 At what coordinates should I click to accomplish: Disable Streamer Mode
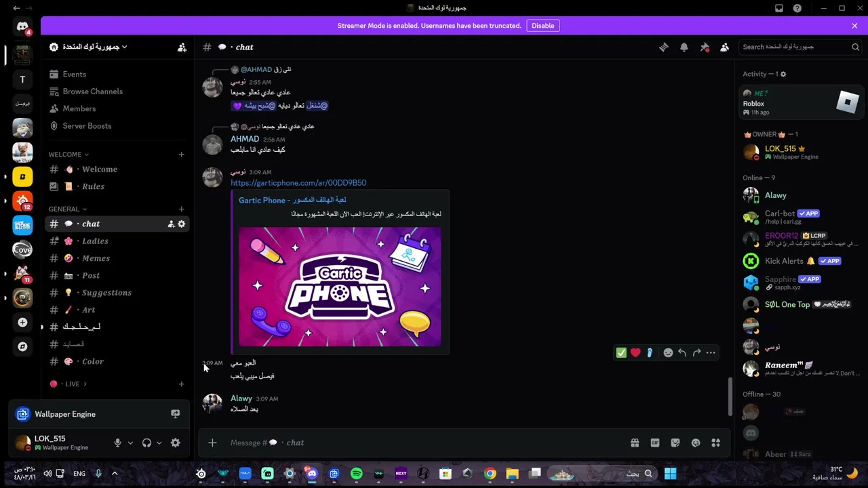click(x=542, y=26)
